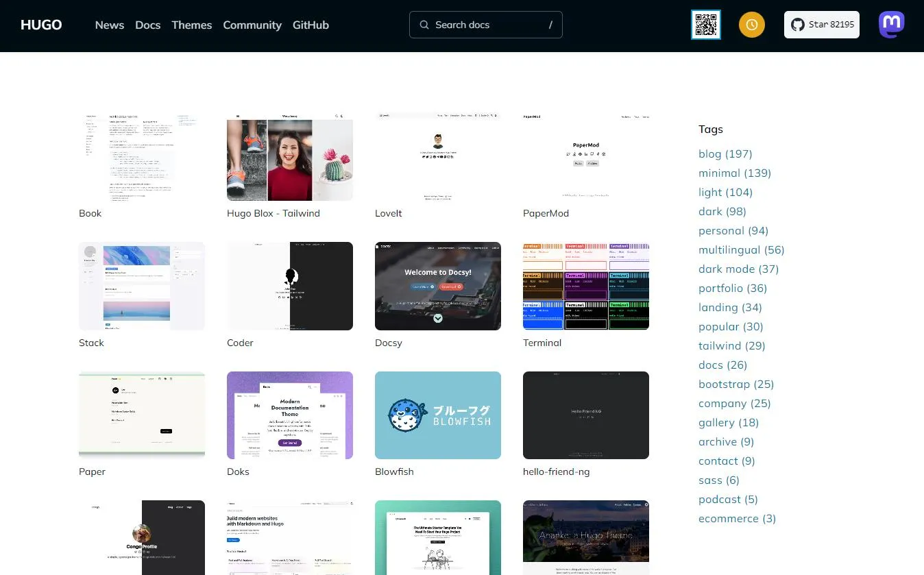Viewport: 924px width, 575px height.
Task: Open the Community menu item
Action: pyautogui.click(x=252, y=25)
